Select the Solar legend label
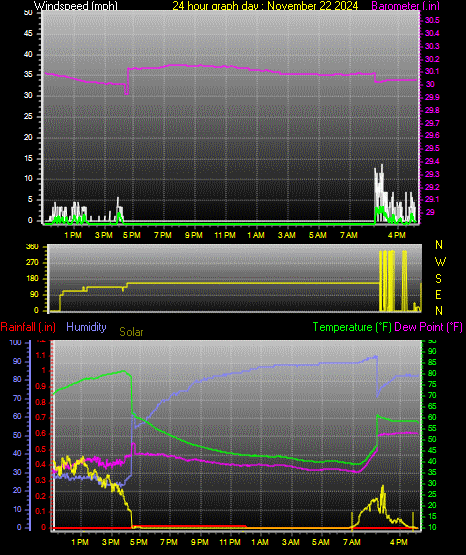 click(131, 332)
